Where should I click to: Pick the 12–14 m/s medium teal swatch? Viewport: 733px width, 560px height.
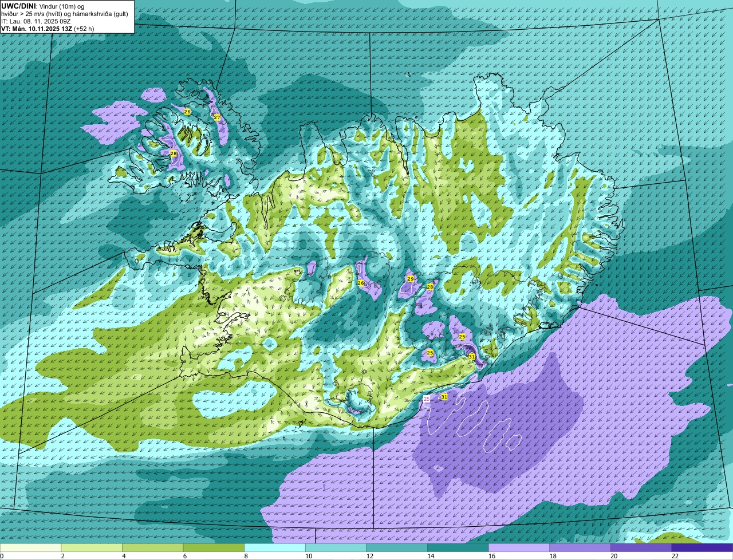coord(397,547)
